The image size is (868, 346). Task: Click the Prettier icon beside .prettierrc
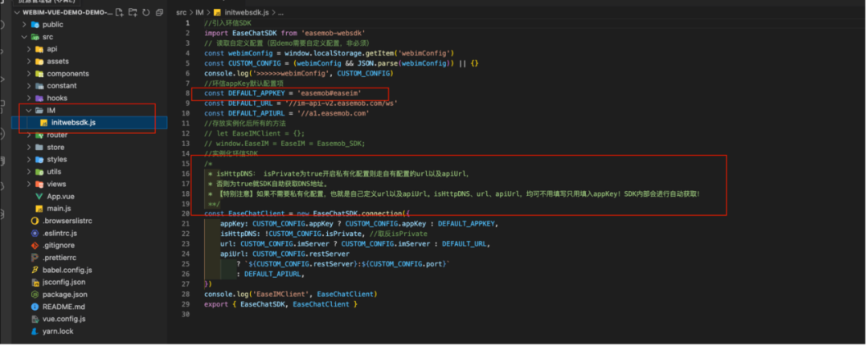35,258
